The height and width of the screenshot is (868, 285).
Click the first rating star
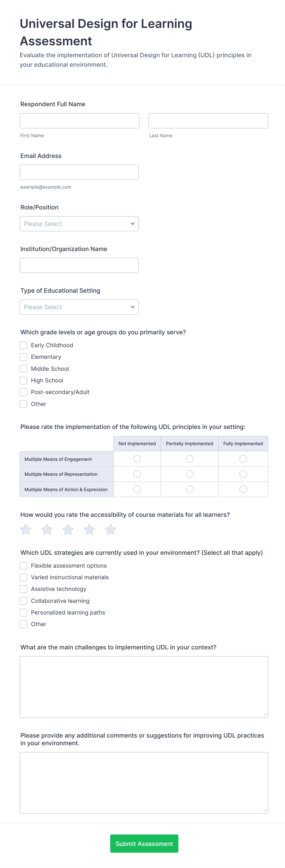point(26,530)
